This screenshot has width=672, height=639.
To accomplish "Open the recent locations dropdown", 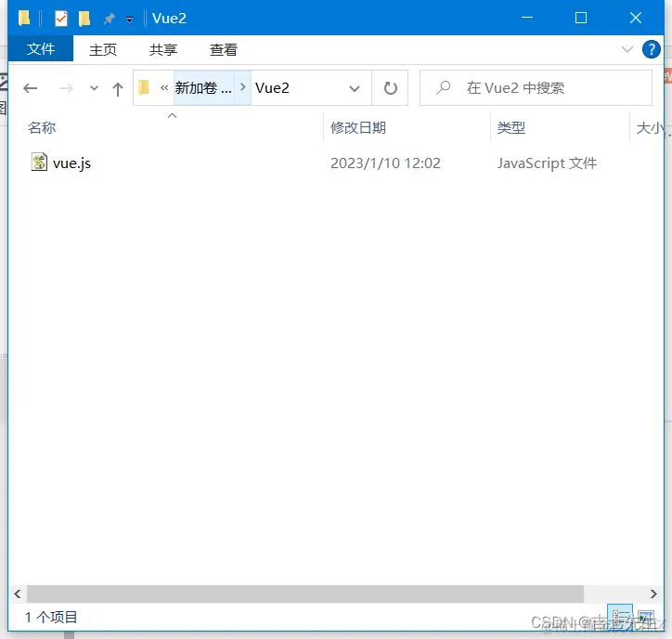I will click(94, 88).
